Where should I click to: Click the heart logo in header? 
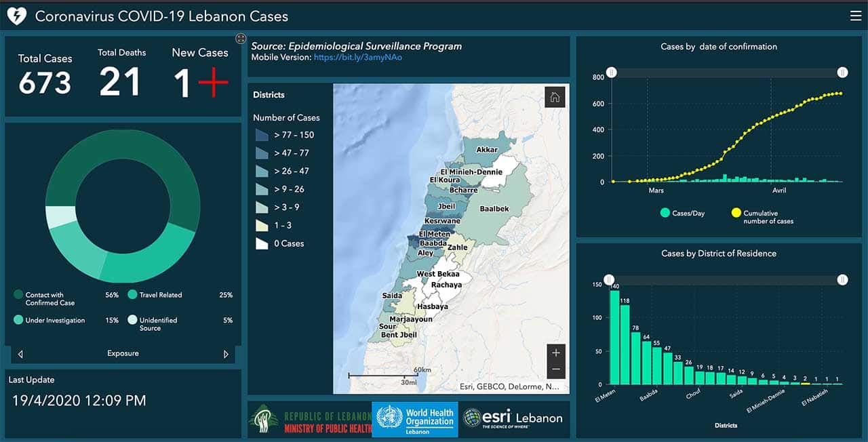click(x=16, y=16)
